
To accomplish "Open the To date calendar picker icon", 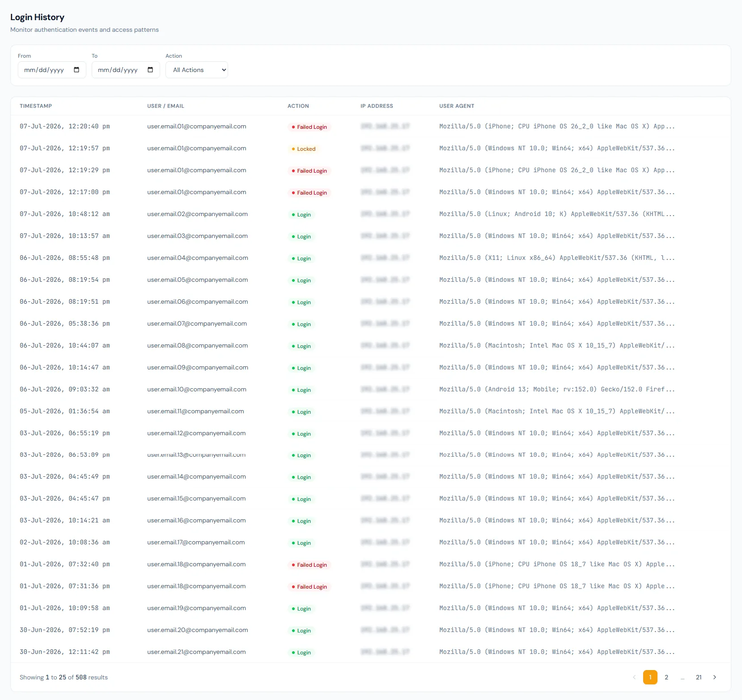I will coord(150,70).
